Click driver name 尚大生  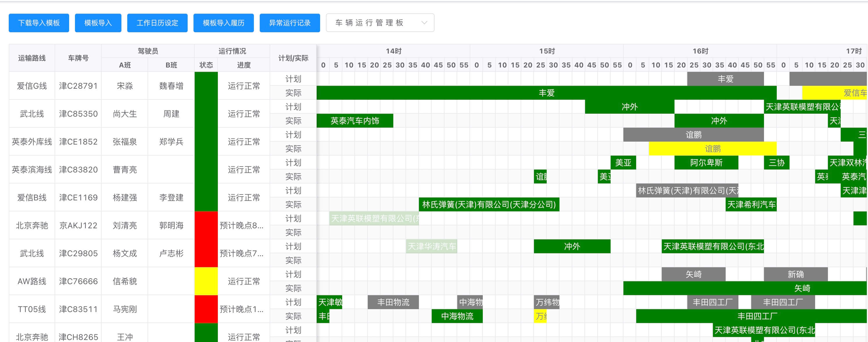(x=125, y=114)
